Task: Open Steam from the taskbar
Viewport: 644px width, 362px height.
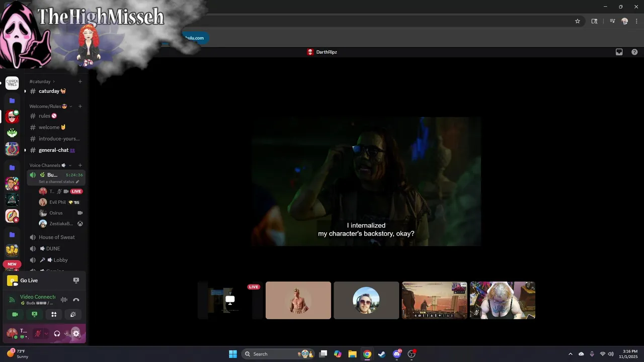Action: (x=382, y=354)
